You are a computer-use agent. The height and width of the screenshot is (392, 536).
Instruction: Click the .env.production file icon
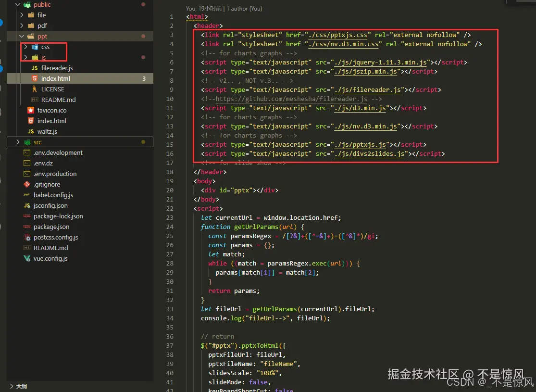[26, 174]
